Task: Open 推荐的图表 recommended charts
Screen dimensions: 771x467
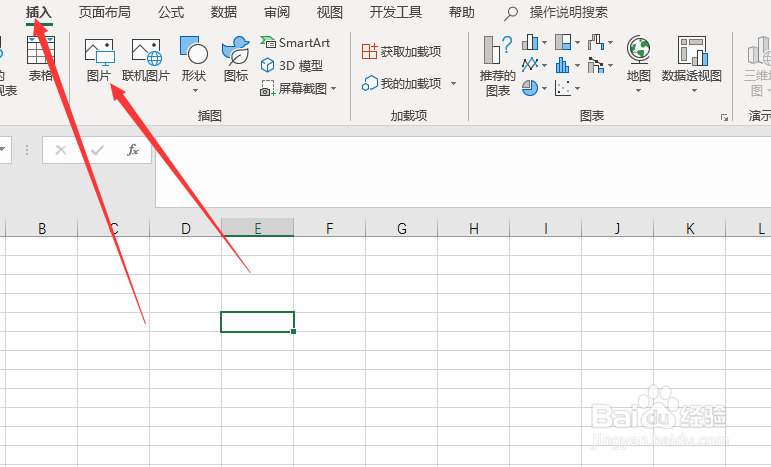Action: 498,66
